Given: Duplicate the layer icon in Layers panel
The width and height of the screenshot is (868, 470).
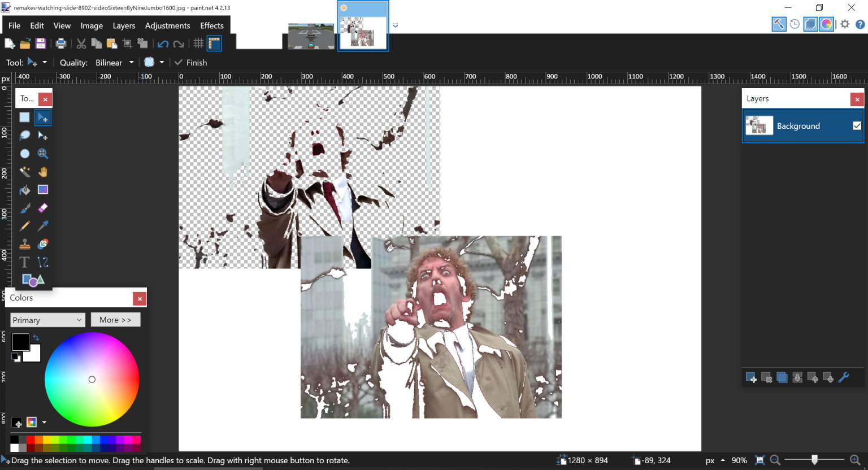Looking at the screenshot, I should click(x=782, y=377).
